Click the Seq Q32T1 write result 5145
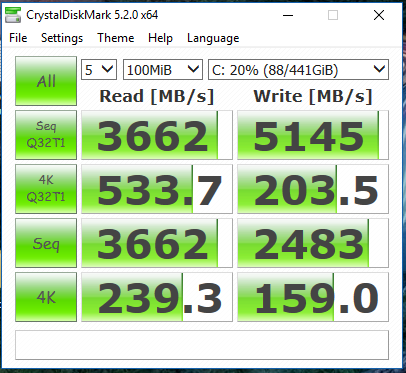 click(x=313, y=135)
